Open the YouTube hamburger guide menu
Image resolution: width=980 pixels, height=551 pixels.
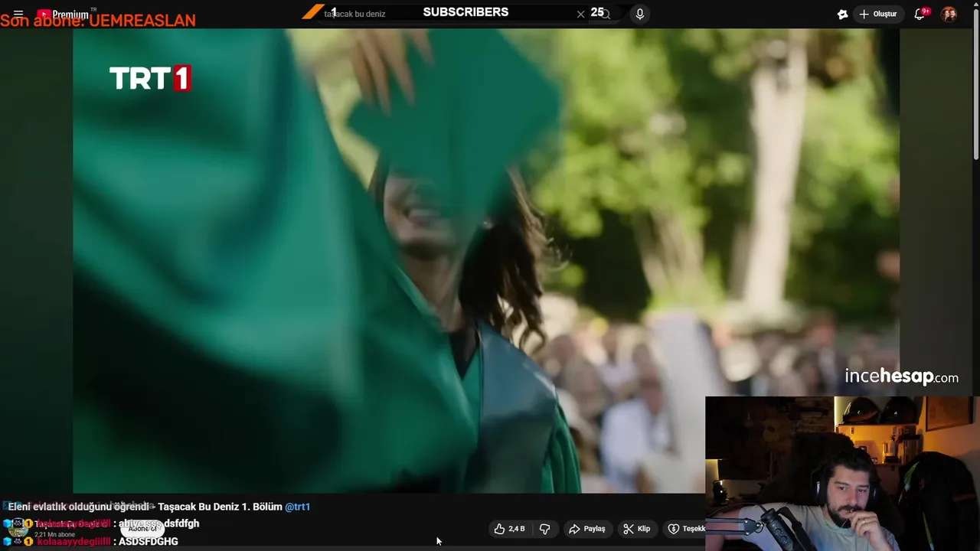click(18, 14)
